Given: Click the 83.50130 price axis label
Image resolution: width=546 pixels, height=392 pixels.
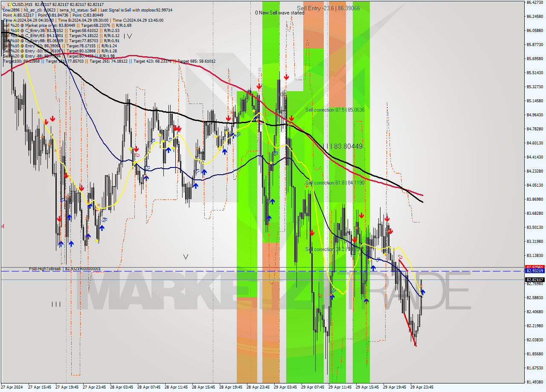Looking at the screenshot, I should pyautogui.click(x=535, y=228).
